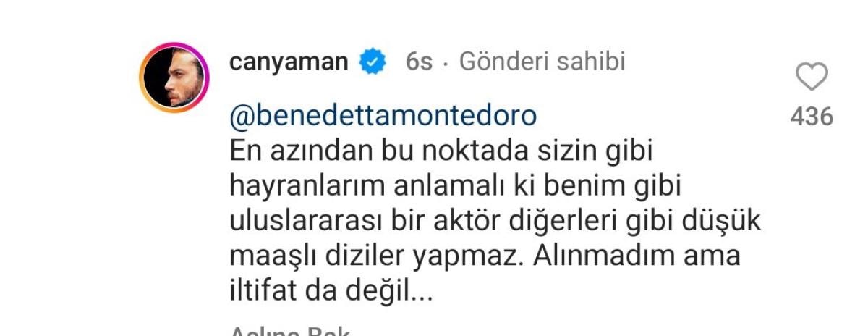Tap the 6s timestamp

pyautogui.click(x=419, y=62)
